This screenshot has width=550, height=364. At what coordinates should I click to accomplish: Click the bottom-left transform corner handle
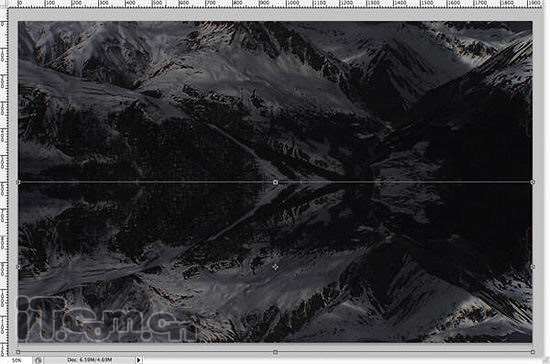[18, 352]
